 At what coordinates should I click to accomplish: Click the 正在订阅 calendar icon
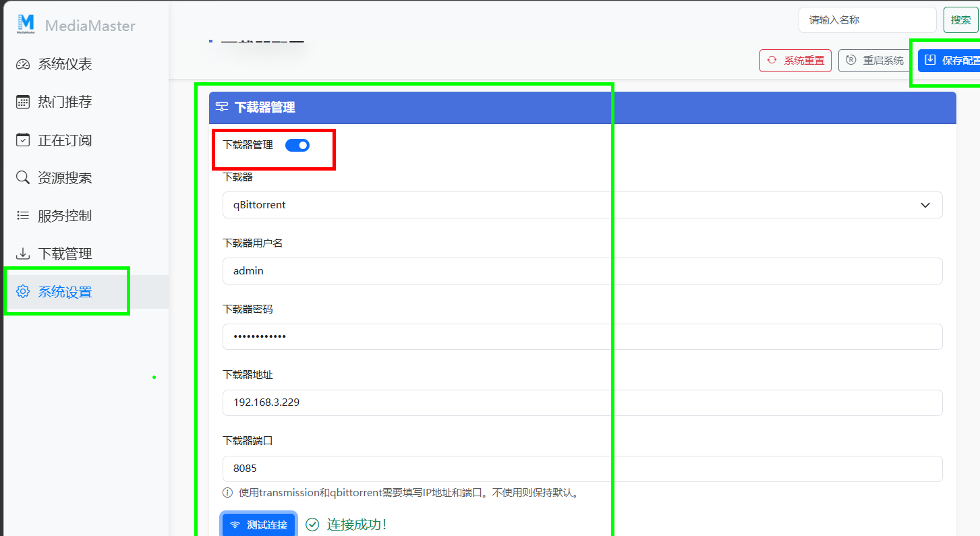pos(22,140)
